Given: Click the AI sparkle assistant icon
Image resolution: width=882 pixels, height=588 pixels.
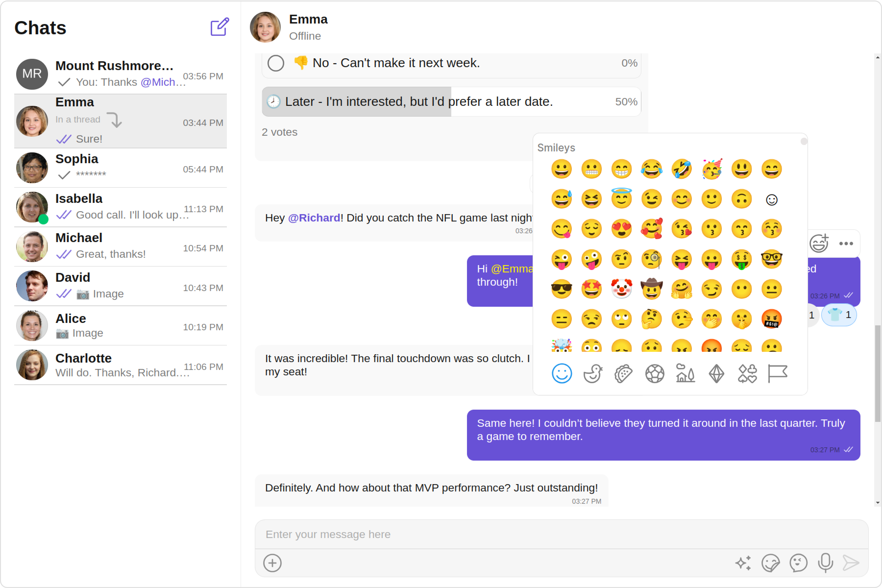Looking at the screenshot, I should 743,563.
